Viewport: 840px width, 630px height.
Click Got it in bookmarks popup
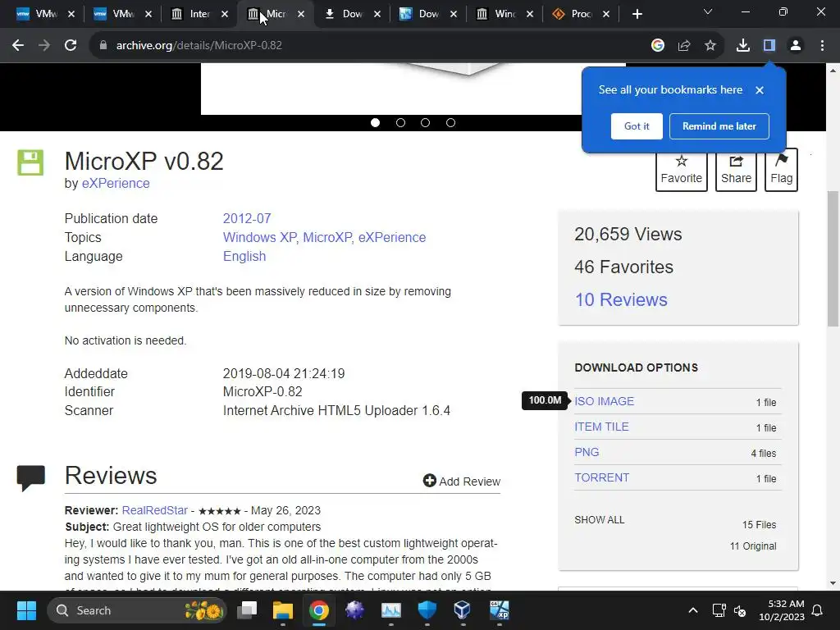click(637, 126)
